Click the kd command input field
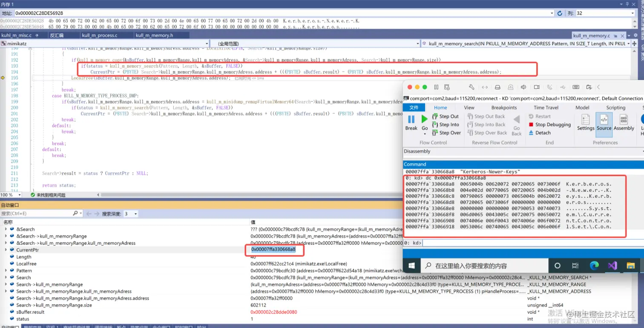Image resolution: width=644 pixels, height=328 pixels. coord(532,243)
